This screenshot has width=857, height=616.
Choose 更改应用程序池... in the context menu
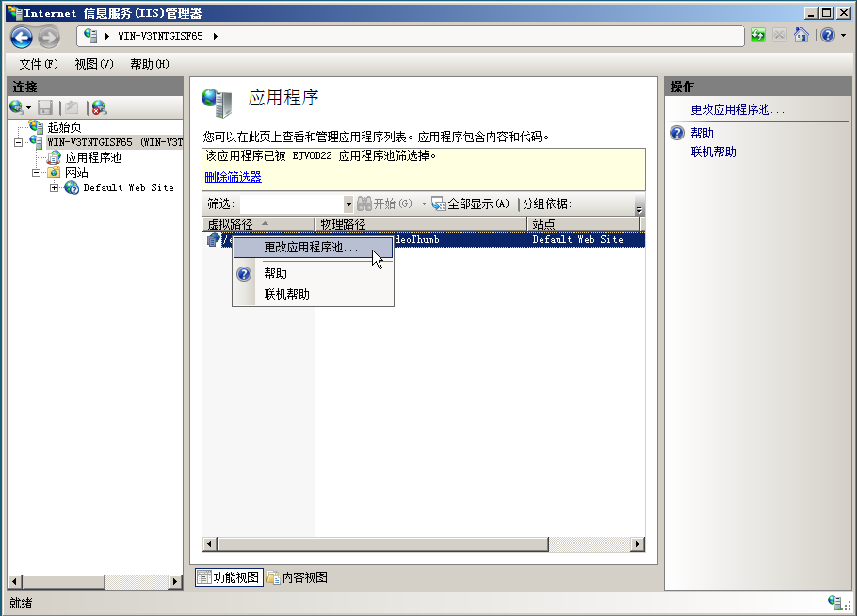point(313,248)
